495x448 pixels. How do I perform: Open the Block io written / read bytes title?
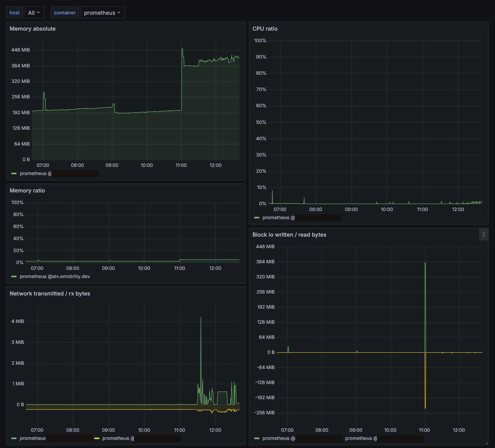coord(289,235)
